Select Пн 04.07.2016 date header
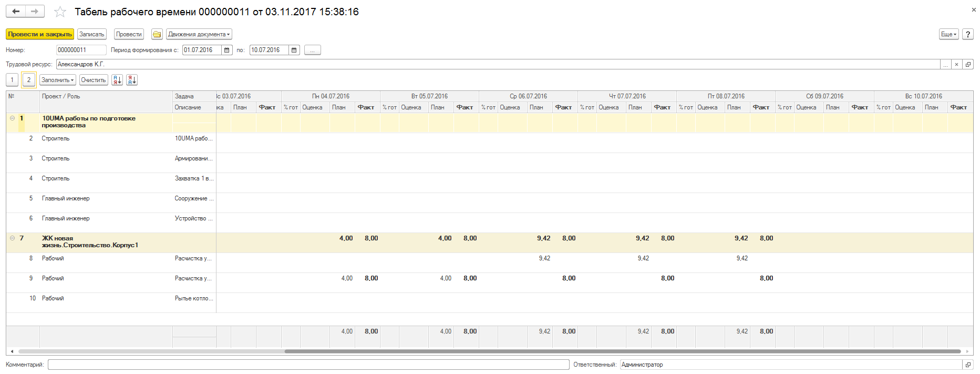The image size is (980, 374). 331,96
